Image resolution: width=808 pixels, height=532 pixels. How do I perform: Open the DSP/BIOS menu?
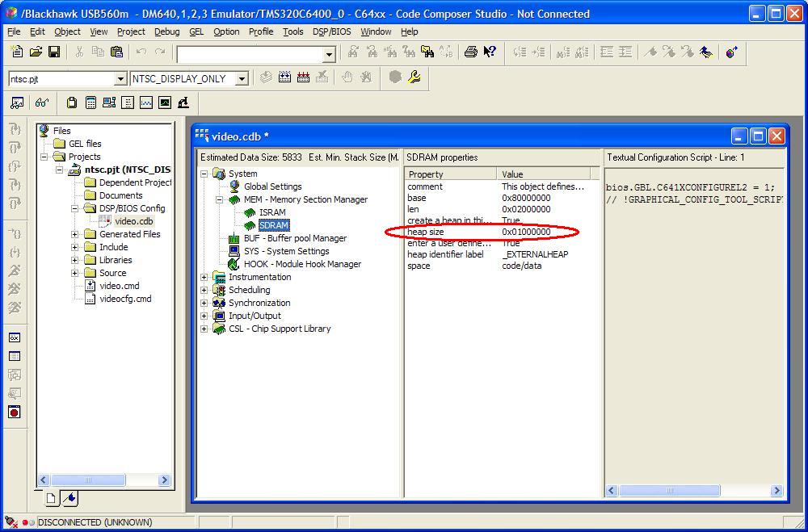331,31
